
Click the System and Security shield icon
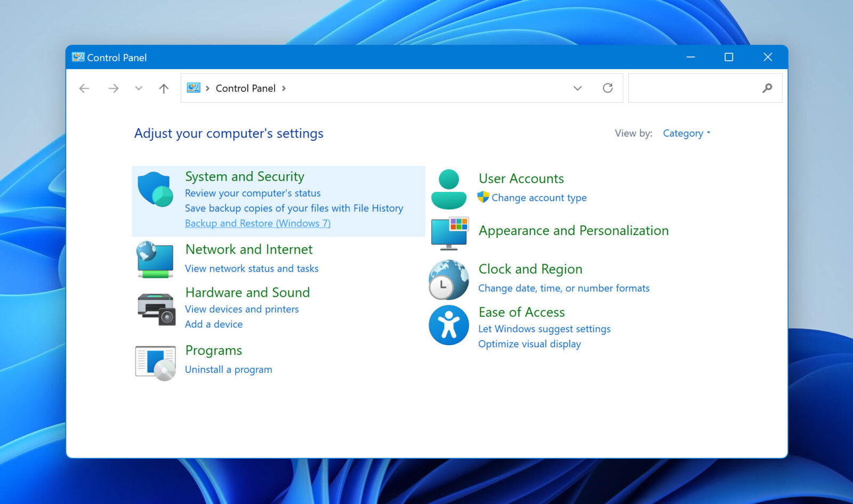pyautogui.click(x=155, y=189)
